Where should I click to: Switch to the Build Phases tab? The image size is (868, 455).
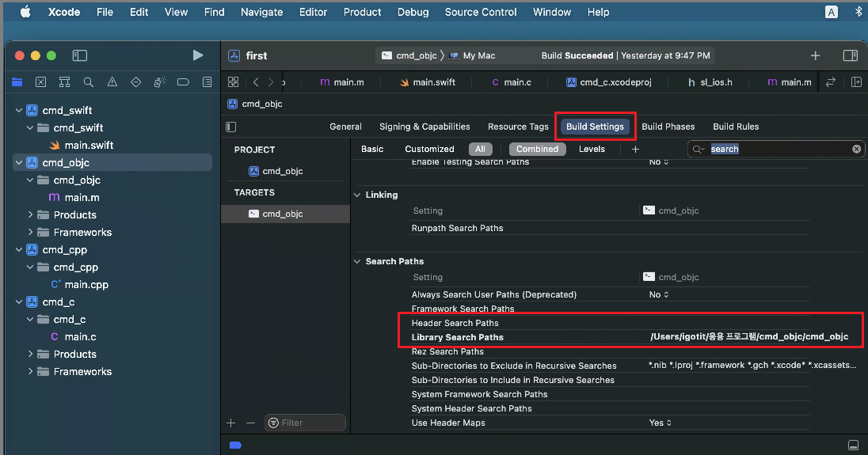pyautogui.click(x=668, y=127)
